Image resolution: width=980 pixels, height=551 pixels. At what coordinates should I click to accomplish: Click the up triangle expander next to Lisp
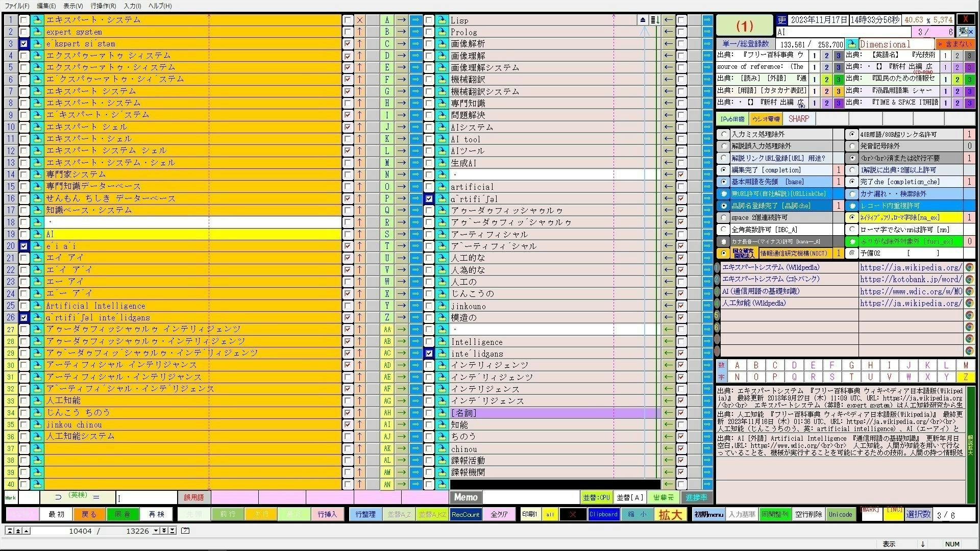pyautogui.click(x=643, y=20)
